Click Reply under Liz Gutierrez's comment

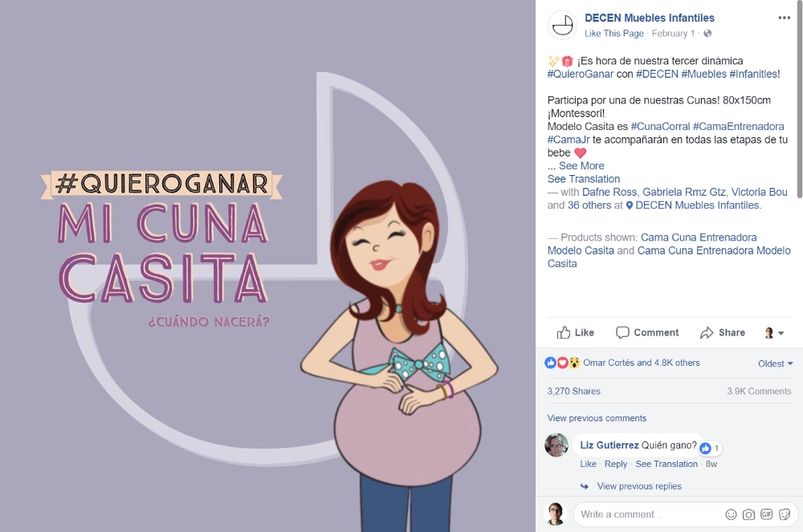pyautogui.click(x=616, y=464)
